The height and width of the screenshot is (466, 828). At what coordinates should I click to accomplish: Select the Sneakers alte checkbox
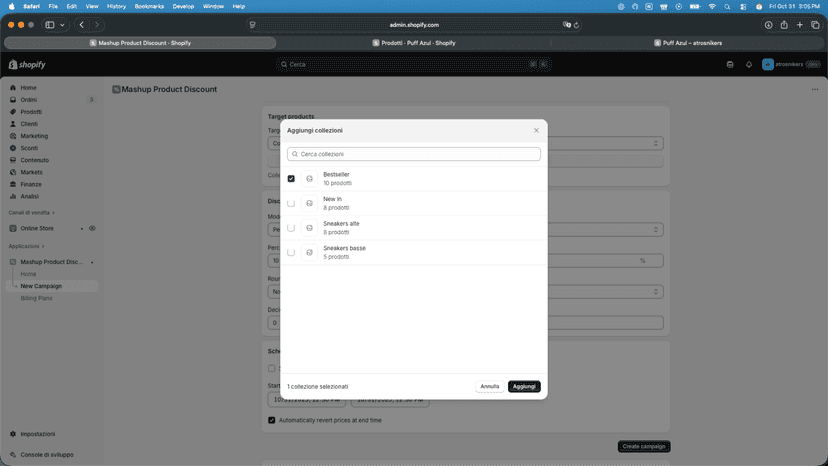click(291, 228)
